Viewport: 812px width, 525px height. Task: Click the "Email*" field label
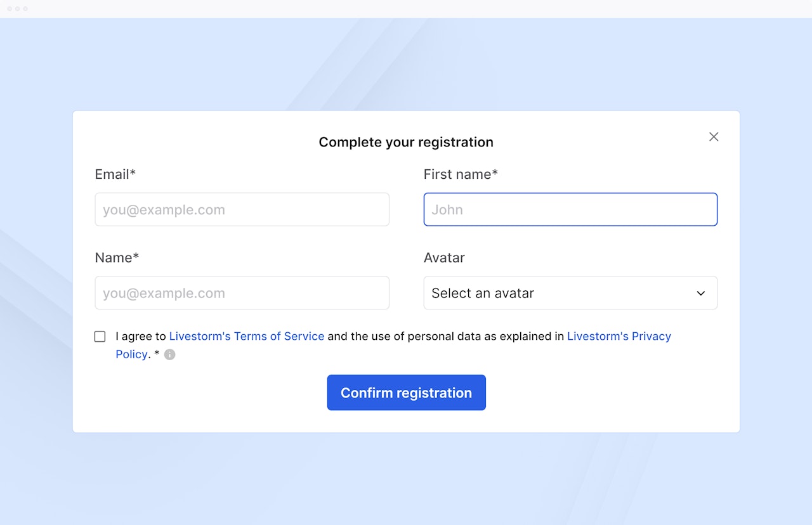click(x=115, y=174)
